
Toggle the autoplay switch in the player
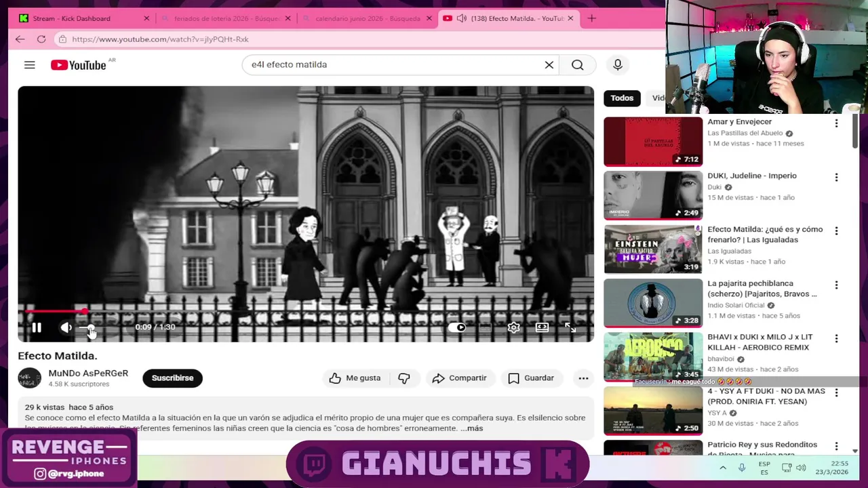[x=457, y=327]
